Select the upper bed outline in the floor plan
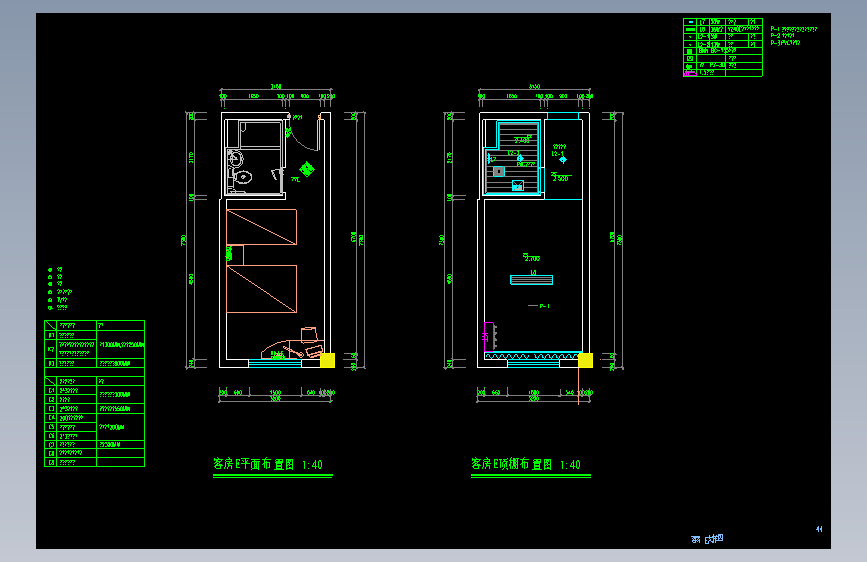The height and width of the screenshot is (562, 867). tap(262, 227)
